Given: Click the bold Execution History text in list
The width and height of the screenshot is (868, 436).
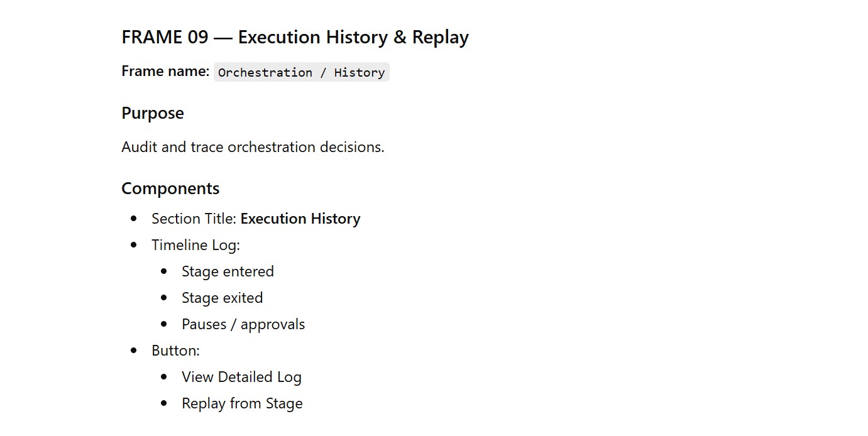Looking at the screenshot, I should click(300, 219).
